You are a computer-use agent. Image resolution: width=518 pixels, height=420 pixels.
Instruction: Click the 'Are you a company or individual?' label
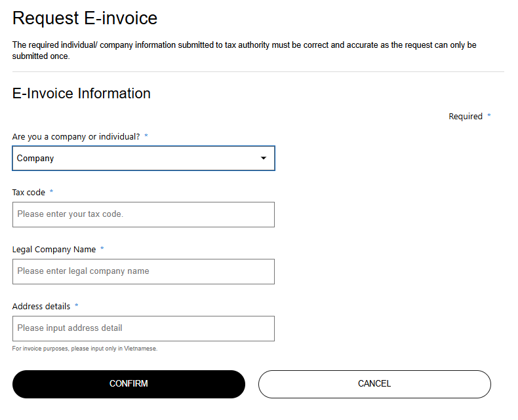click(x=76, y=136)
